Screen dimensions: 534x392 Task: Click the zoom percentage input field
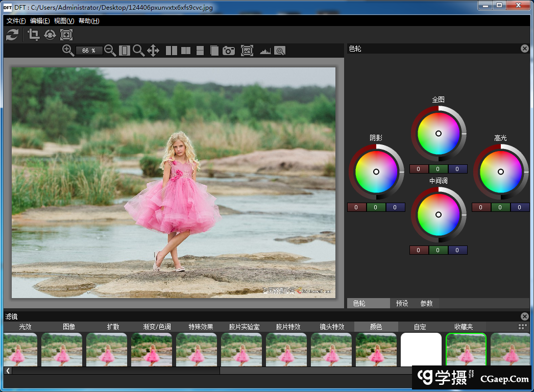pyautogui.click(x=89, y=51)
